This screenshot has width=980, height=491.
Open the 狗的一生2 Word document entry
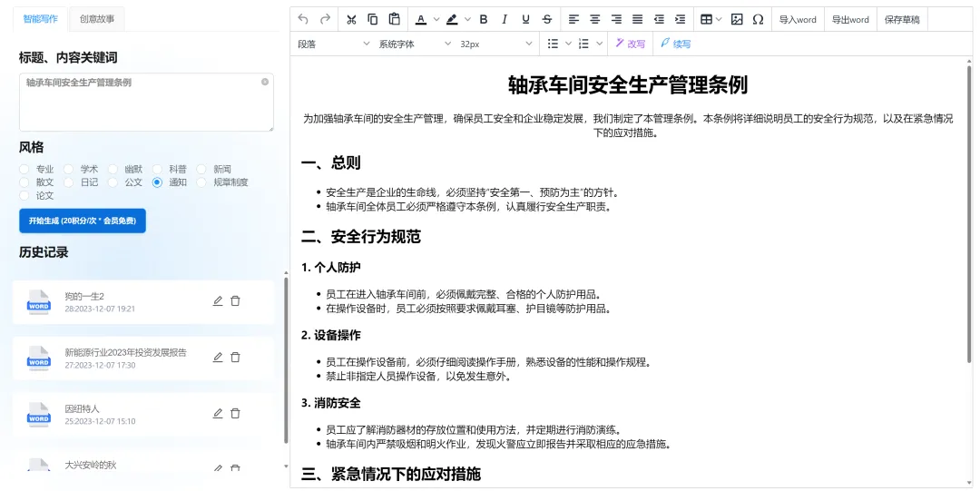143,302
